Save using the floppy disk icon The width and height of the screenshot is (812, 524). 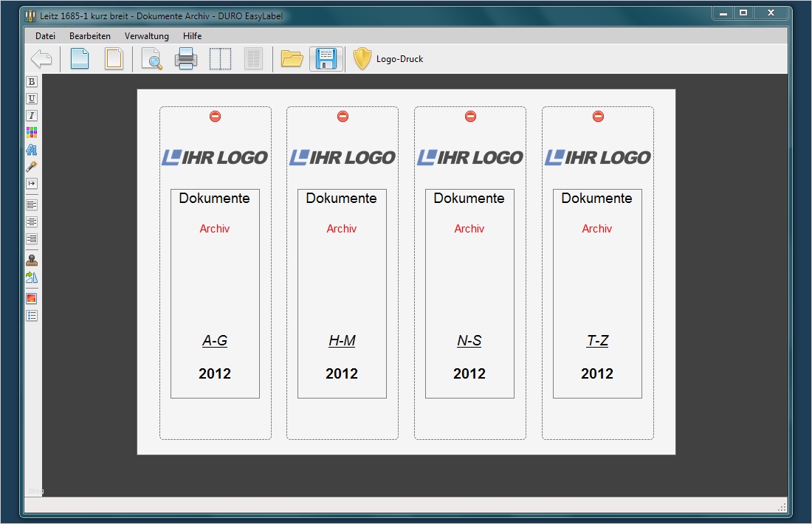click(326, 58)
